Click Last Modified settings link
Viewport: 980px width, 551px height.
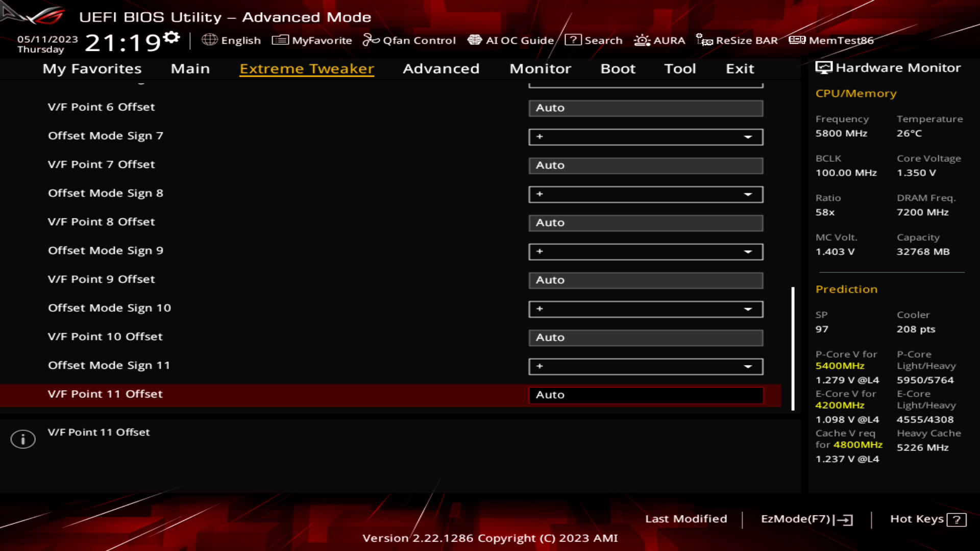[686, 519]
